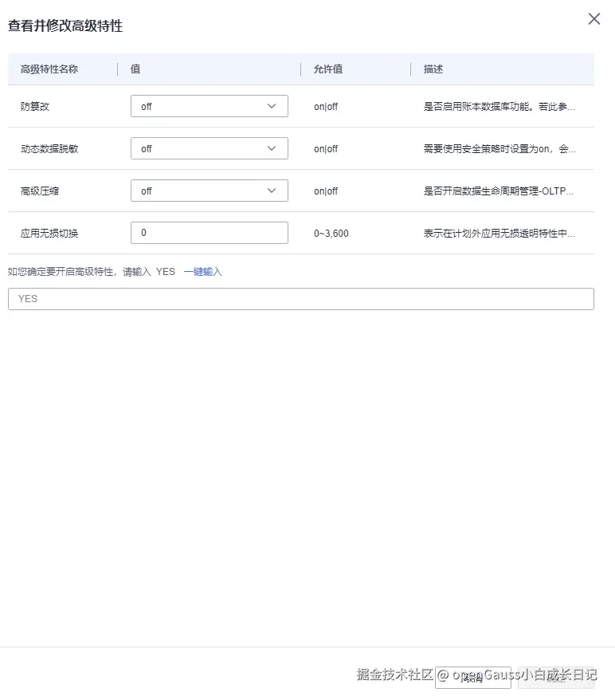This screenshot has height=700, width=615.
Task: Click the 描述 column header
Action: click(x=433, y=69)
